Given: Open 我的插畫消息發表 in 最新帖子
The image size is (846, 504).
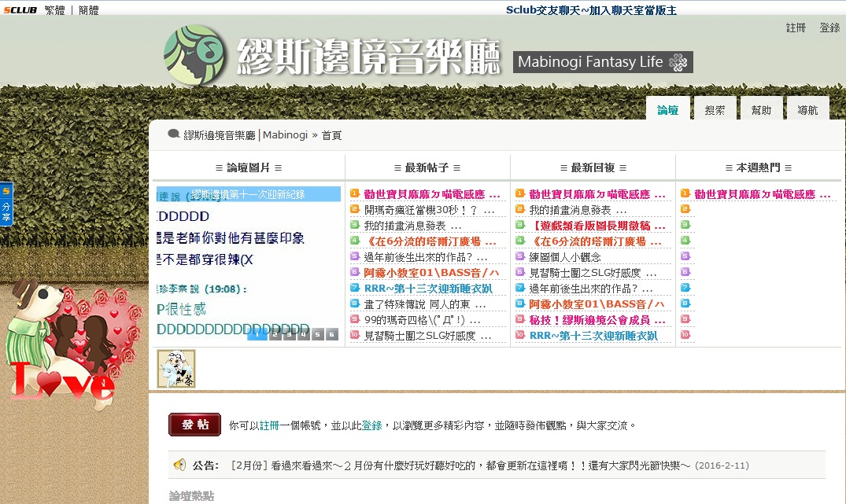Looking at the screenshot, I should (x=412, y=226).
